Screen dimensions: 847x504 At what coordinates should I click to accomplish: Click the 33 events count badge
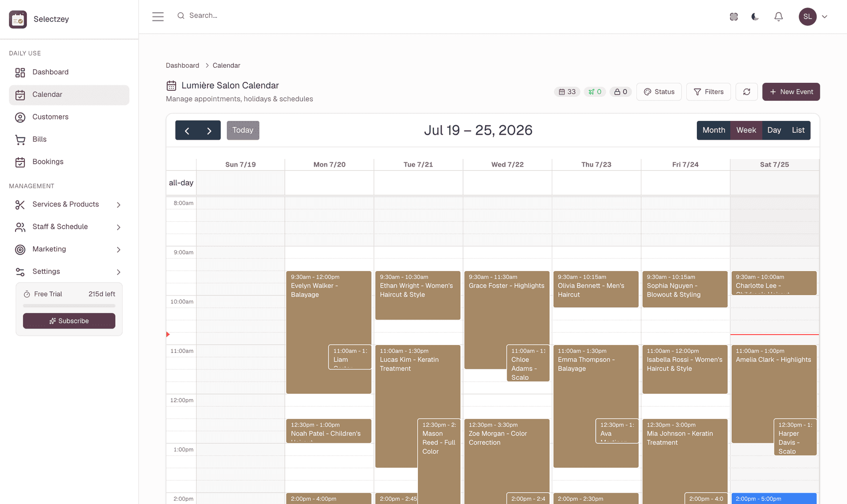pos(567,92)
